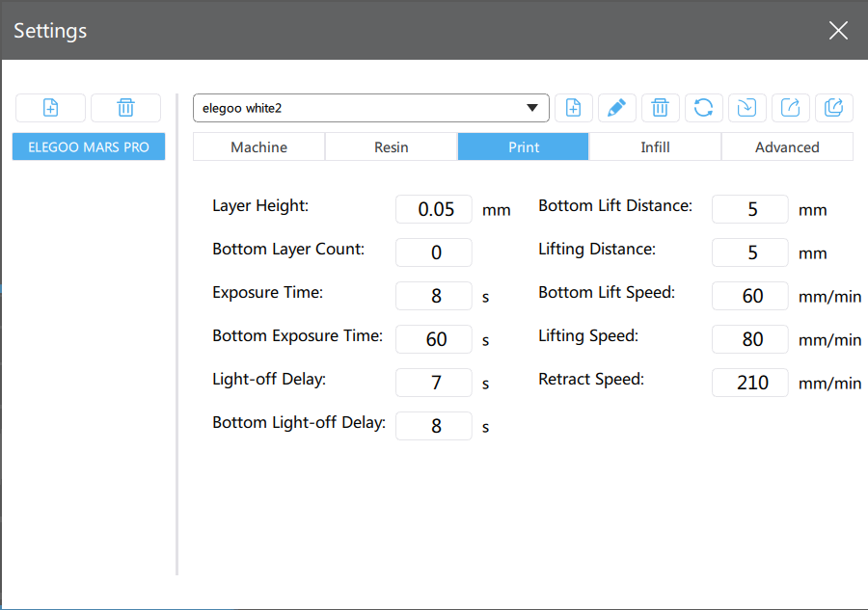
Task: Delete the elegoo white2 profile
Action: point(660,108)
